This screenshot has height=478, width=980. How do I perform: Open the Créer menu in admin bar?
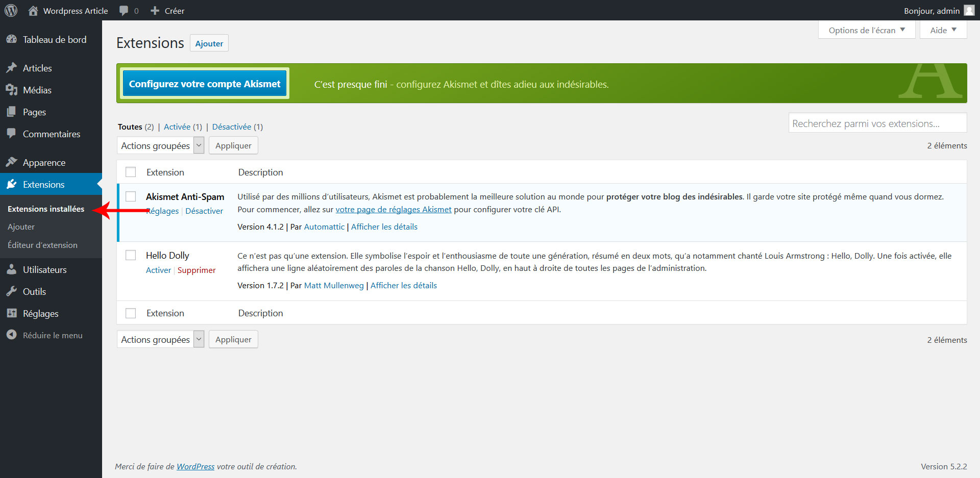(x=167, y=11)
